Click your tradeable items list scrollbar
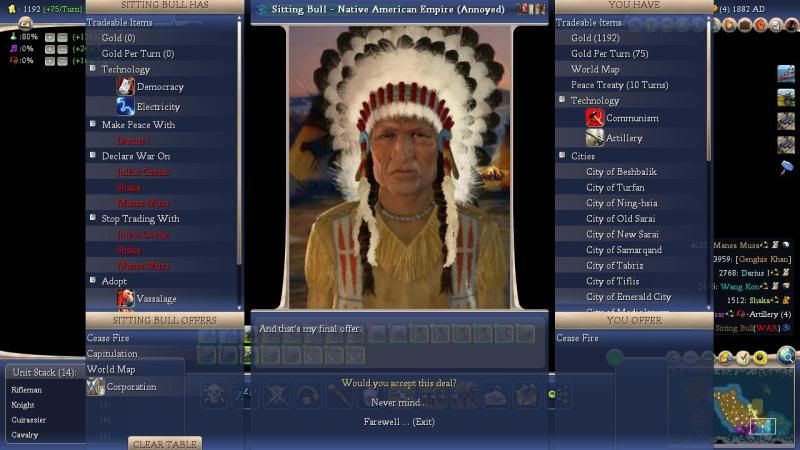The height and width of the screenshot is (450, 800). (x=708, y=92)
